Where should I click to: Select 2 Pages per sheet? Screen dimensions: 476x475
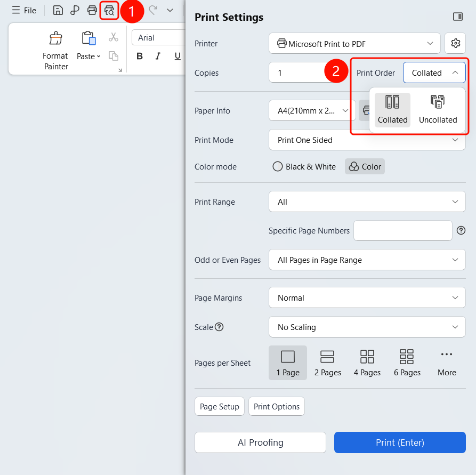tap(328, 363)
